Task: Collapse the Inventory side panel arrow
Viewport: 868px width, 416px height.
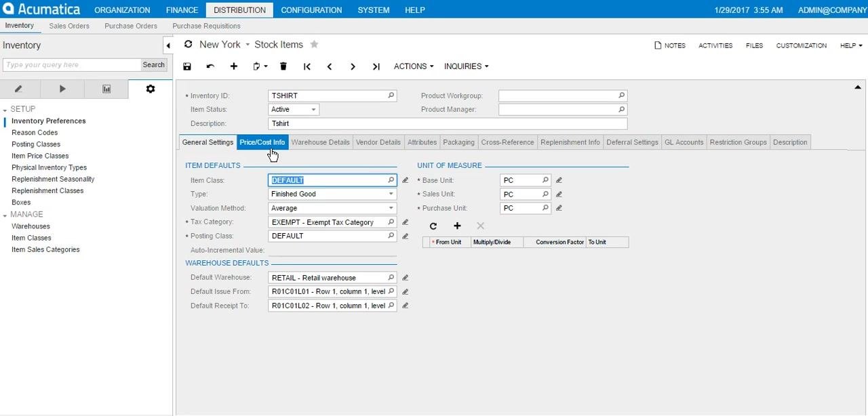Action: point(168,45)
